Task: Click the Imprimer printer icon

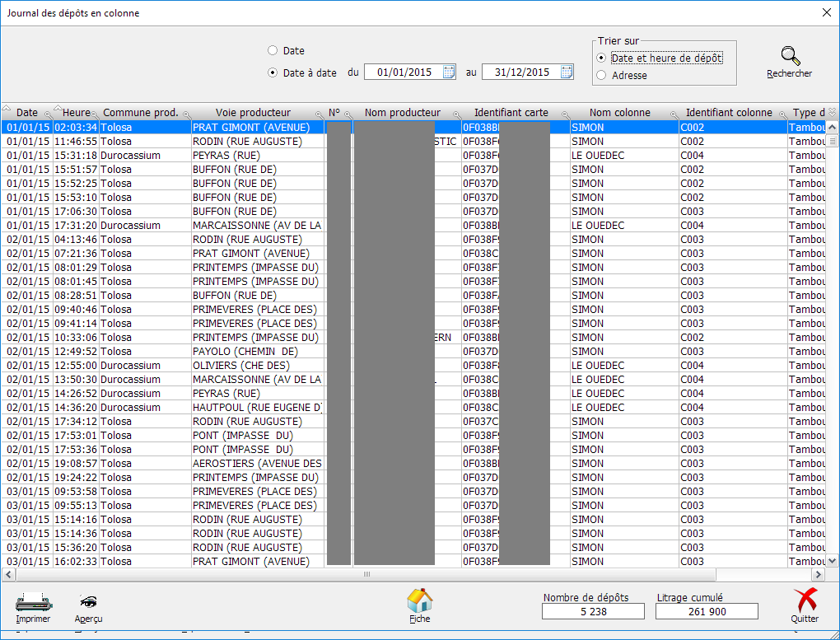Action: pos(33,601)
